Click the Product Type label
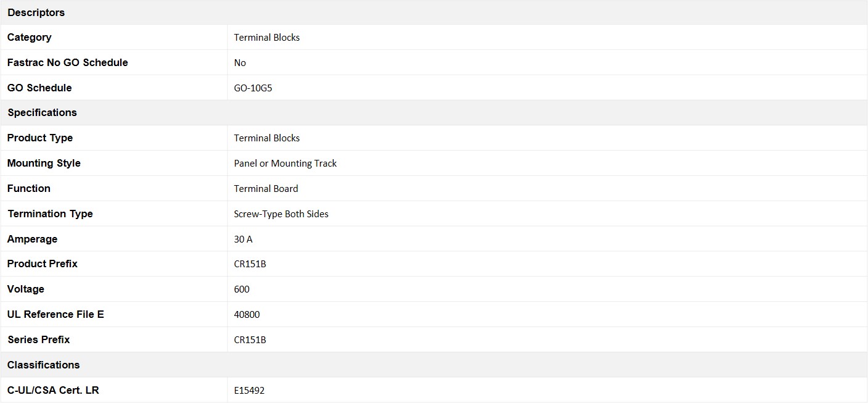The width and height of the screenshot is (868, 403). (x=39, y=138)
